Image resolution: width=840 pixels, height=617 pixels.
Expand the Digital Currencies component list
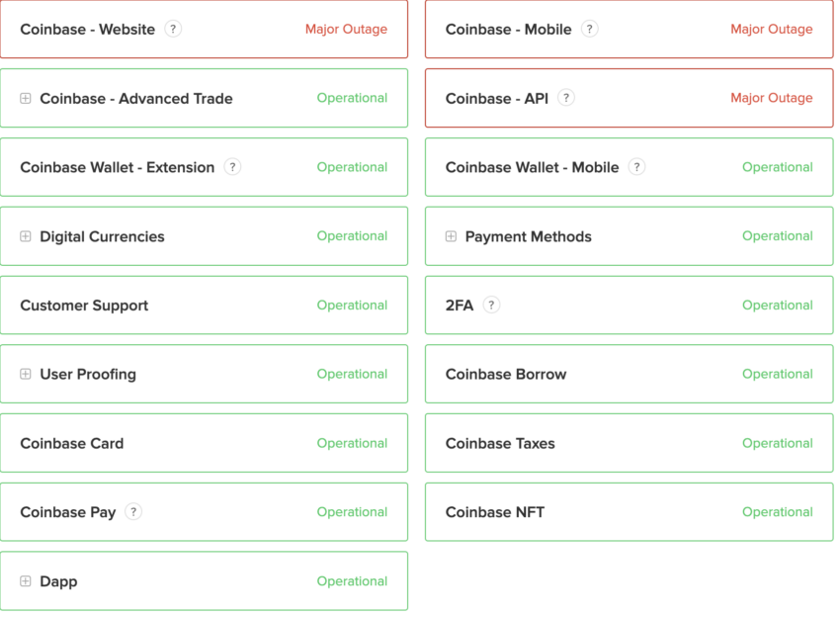coord(25,235)
